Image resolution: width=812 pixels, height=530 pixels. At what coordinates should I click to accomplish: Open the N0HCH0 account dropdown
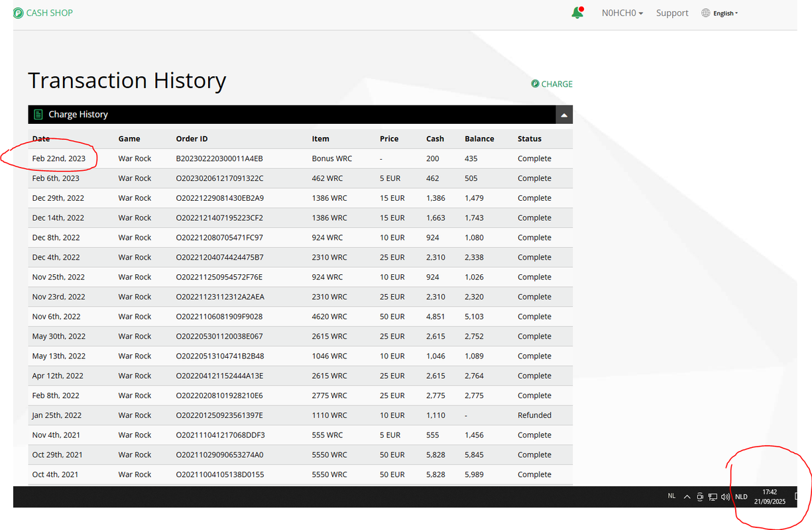622,13
